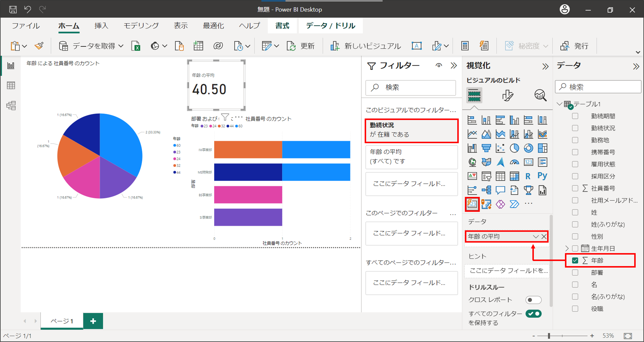The height and width of the screenshot is (342, 644).
Task: Undo the last action
Action: click(x=27, y=9)
